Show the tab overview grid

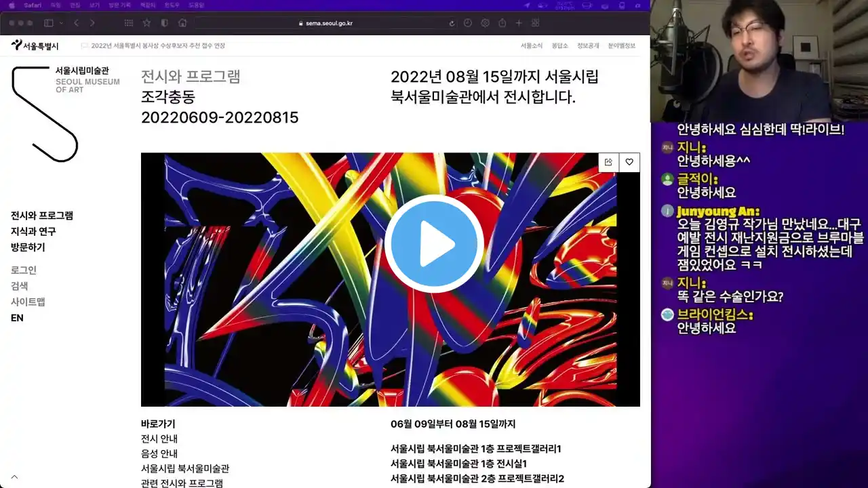coord(536,23)
